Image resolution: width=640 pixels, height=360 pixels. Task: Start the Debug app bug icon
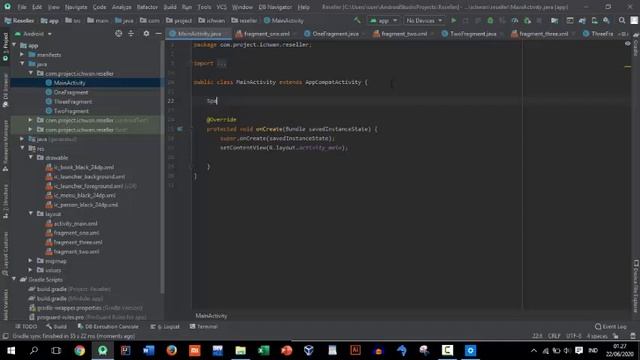click(x=490, y=20)
